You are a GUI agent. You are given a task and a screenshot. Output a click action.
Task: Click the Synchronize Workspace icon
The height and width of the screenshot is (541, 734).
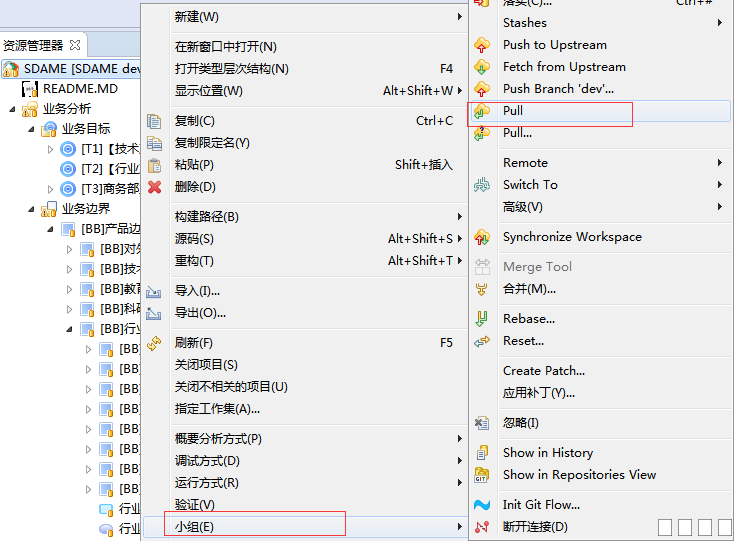point(483,237)
